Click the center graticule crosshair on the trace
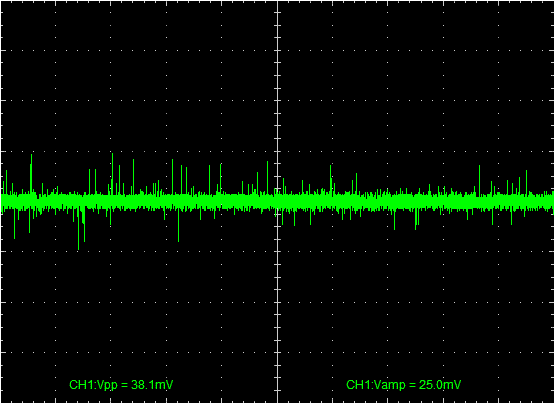This screenshot has height=404, width=555. point(278,201)
